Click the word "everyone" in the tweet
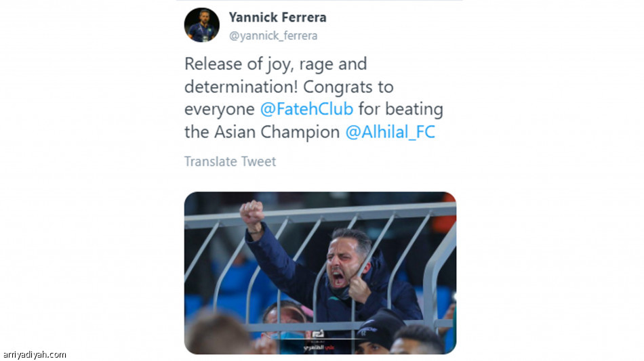644x361 pixels. (220, 109)
